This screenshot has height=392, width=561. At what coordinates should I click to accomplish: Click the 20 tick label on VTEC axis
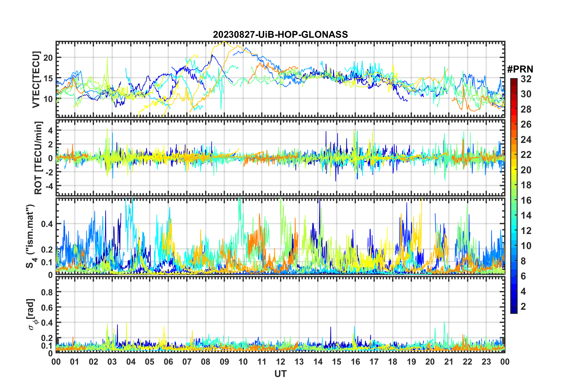(48, 58)
